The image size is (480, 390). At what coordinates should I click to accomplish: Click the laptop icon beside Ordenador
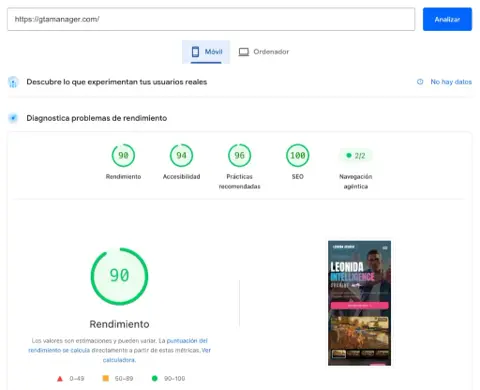tap(244, 52)
